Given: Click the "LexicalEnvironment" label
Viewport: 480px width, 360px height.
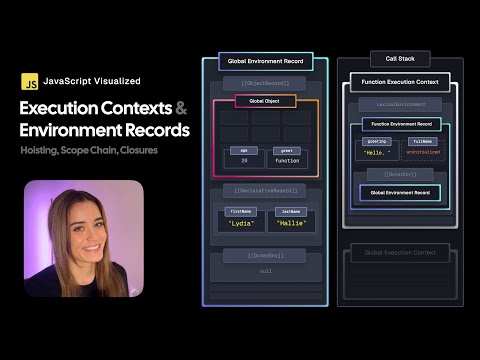Looking at the screenshot, I should (x=401, y=104).
